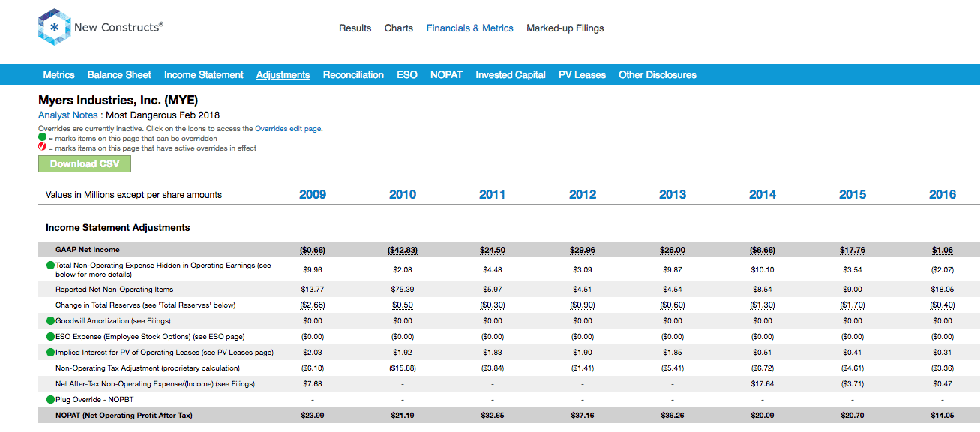Click the green legend dot icon
980x432 pixels.
[x=42, y=139]
